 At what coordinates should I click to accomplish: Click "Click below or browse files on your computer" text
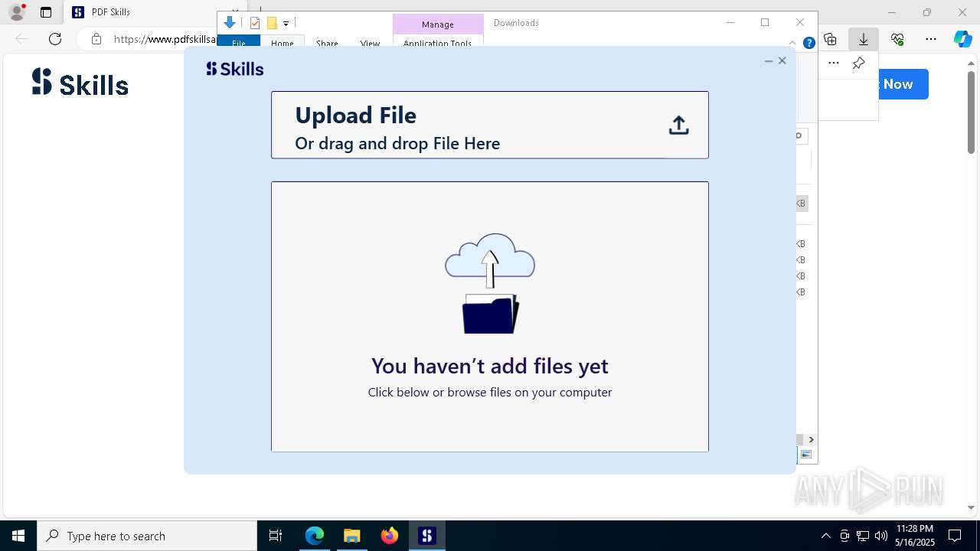point(490,392)
